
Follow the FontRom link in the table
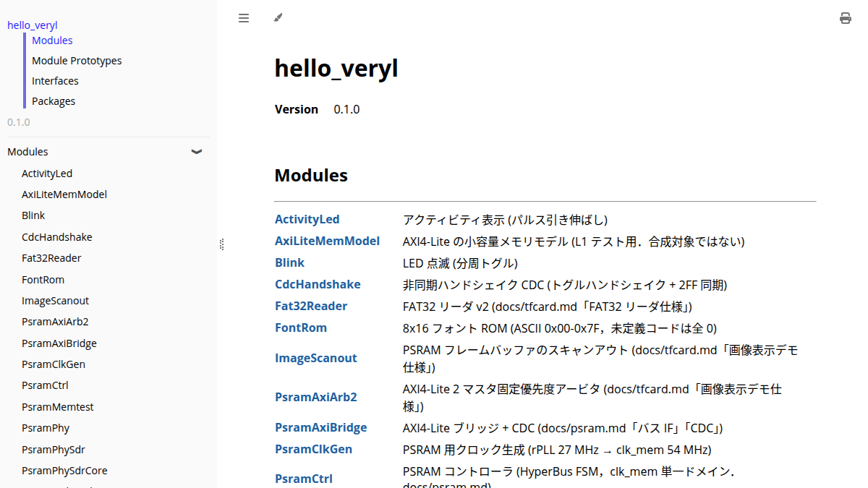(301, 328)
